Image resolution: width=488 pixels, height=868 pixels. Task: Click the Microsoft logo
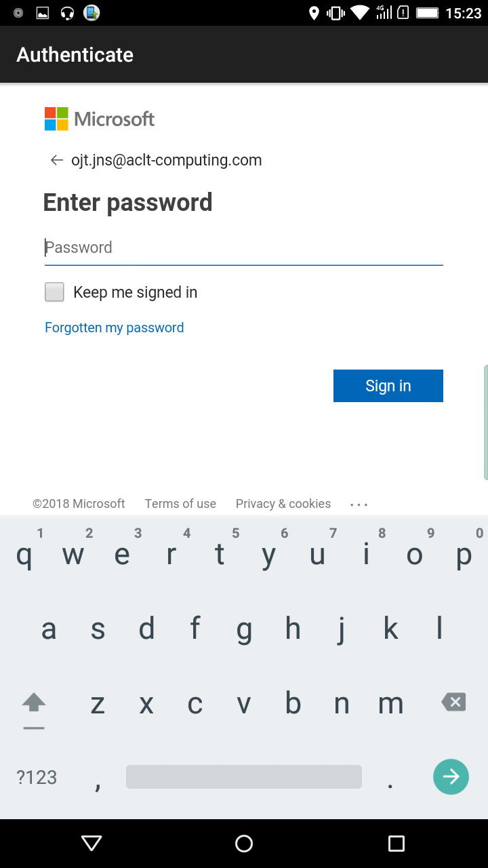[100, 119]
